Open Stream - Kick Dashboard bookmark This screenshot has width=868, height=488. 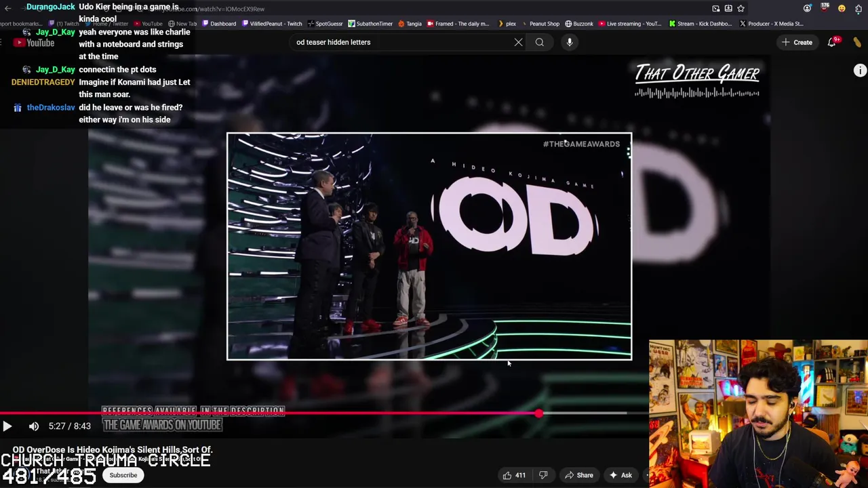point(701,24)
